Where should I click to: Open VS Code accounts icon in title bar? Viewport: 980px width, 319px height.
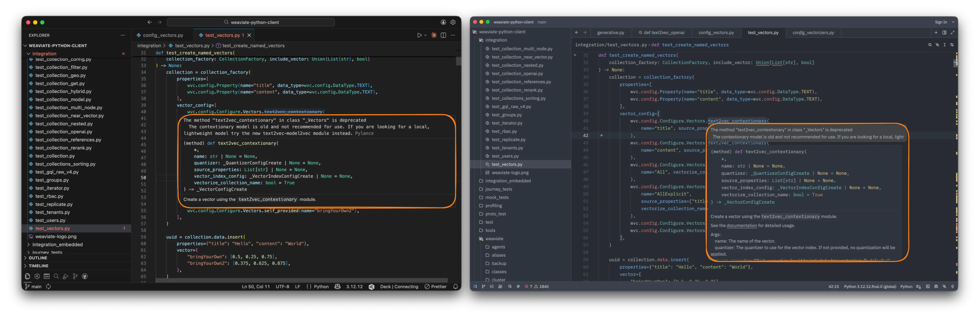tap(443, 22)
